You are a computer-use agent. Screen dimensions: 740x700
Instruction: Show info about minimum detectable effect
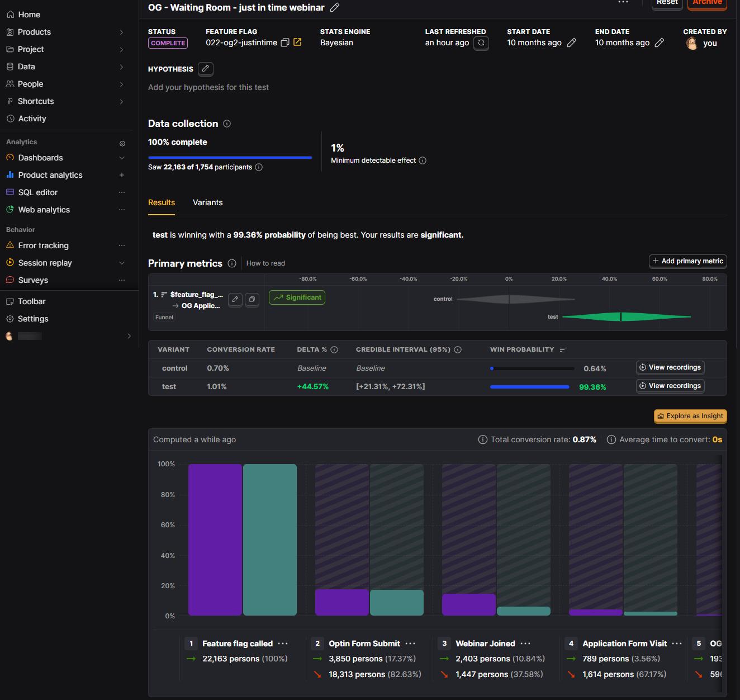[x=423, y=160]
